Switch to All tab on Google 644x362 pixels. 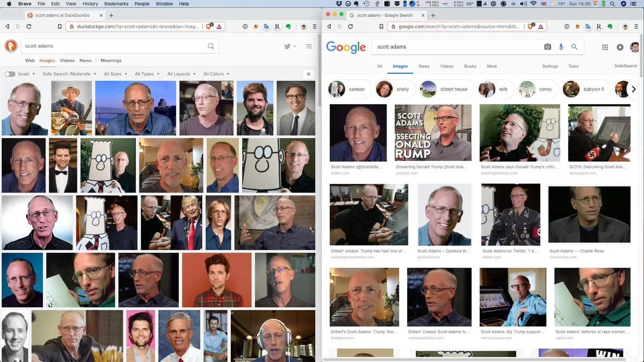[379, 67]
